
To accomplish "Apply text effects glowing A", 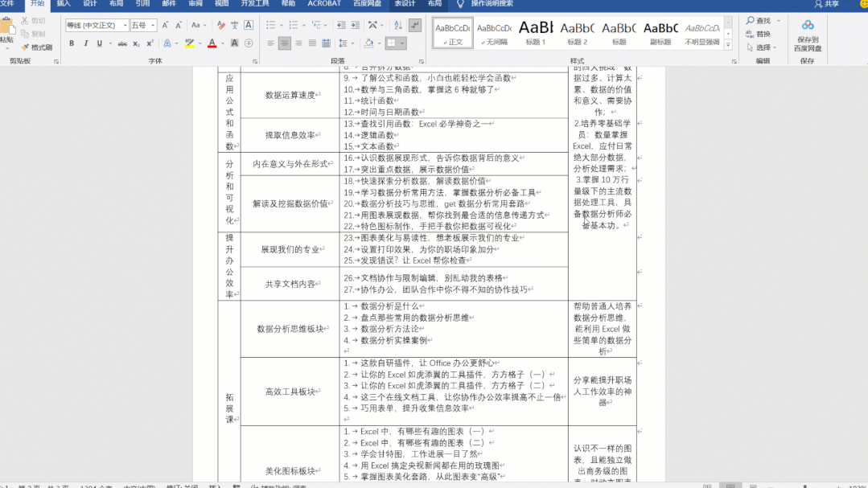I will 167,43.
